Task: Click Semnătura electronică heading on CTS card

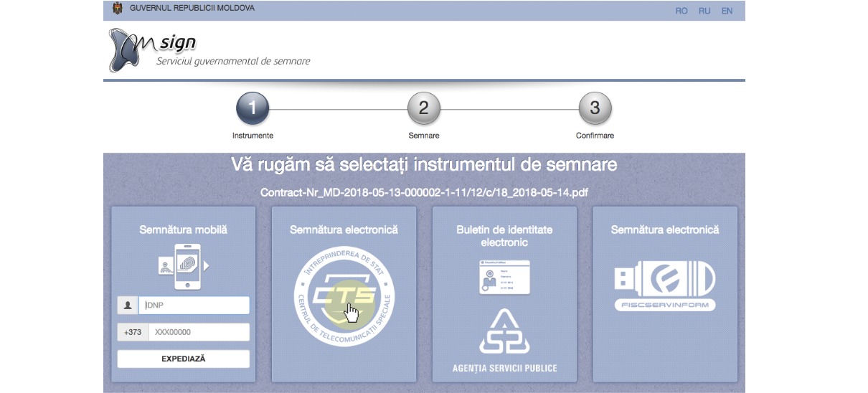Action: pos(344,229)
